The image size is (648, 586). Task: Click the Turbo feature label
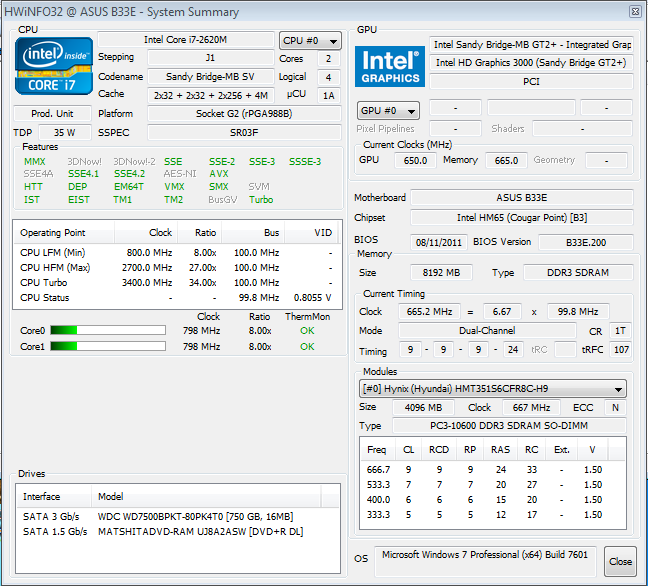(x=261, y=200)
